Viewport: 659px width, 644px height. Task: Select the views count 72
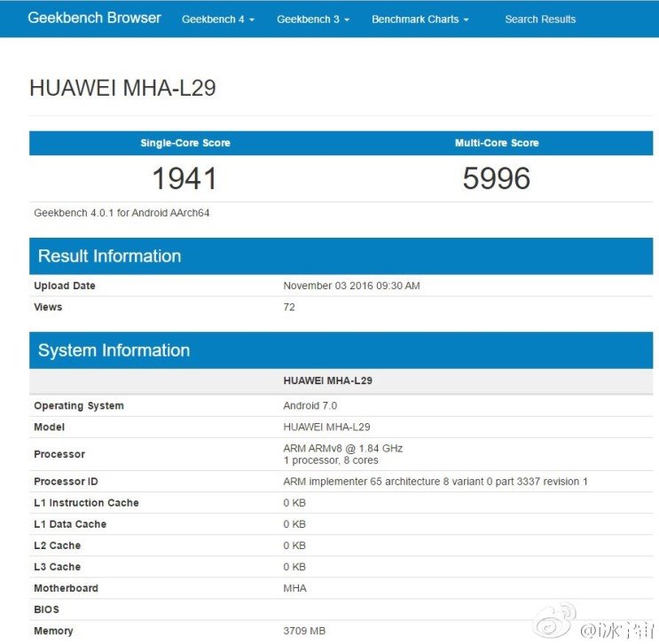point(289,307)
